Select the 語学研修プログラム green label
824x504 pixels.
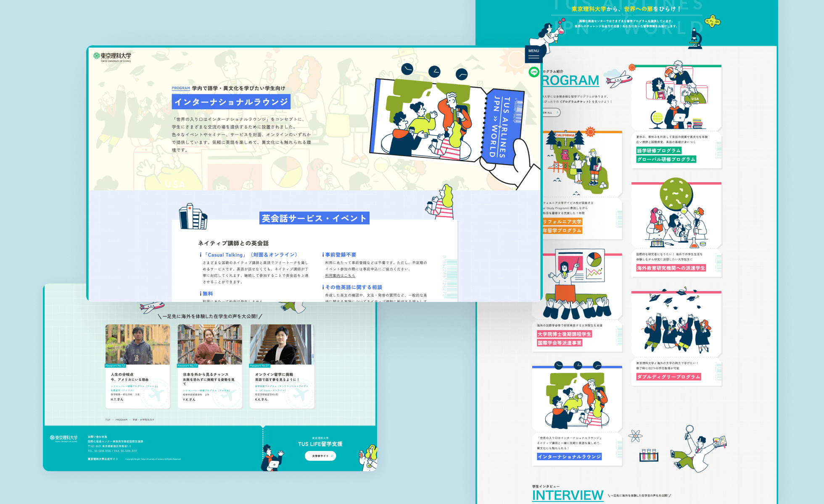(x=658, y=150)
